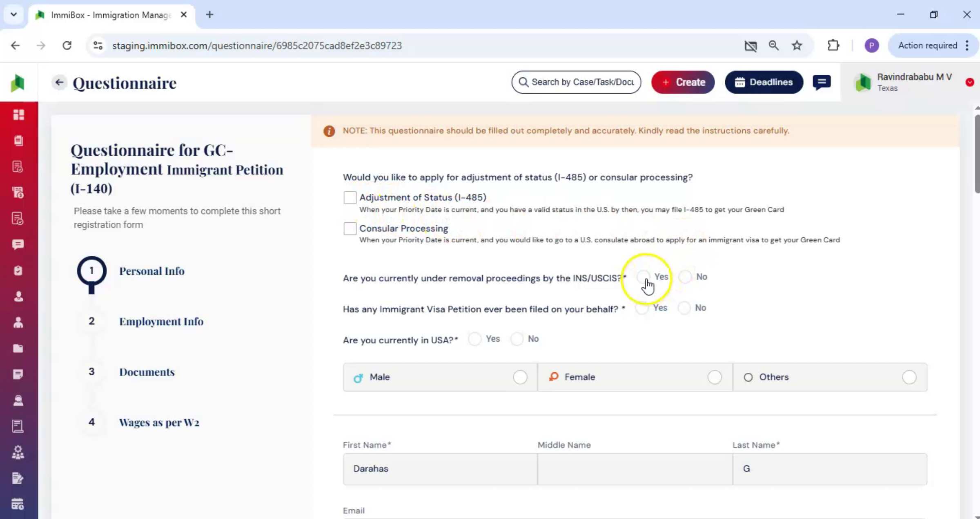Click the clipboard checkmark sidebar icon

pos(18,271)
